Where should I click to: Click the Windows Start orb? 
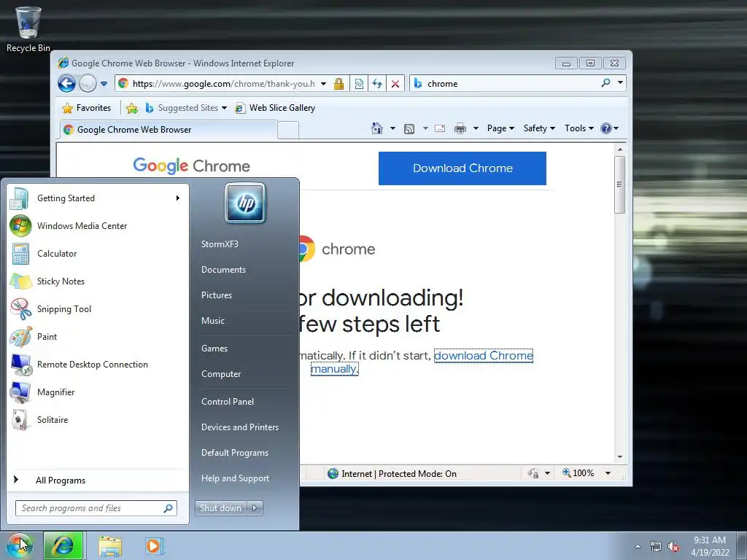19,545
